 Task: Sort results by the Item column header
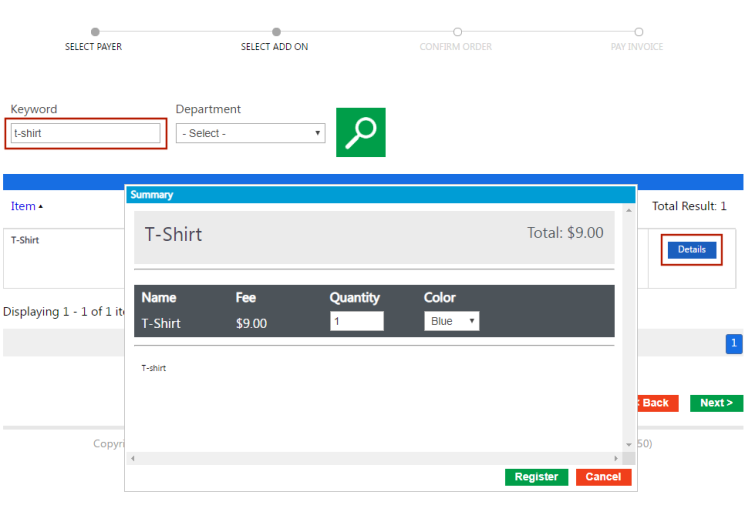(x=23, y=206)
